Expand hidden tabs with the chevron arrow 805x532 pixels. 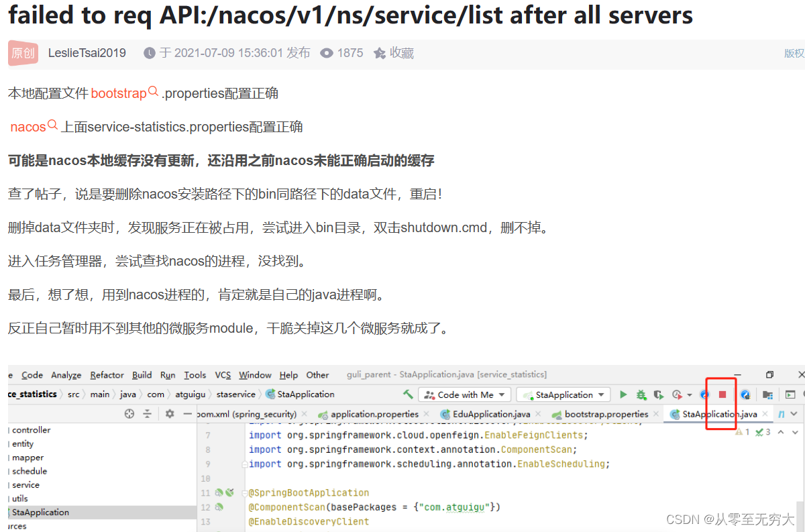pyautogui.click(x=793, y=414)
